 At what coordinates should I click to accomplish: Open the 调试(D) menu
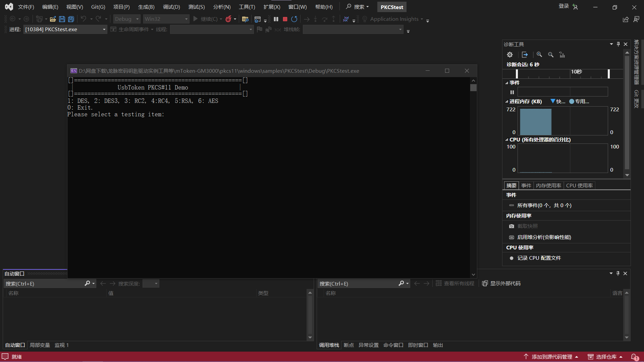171,7
